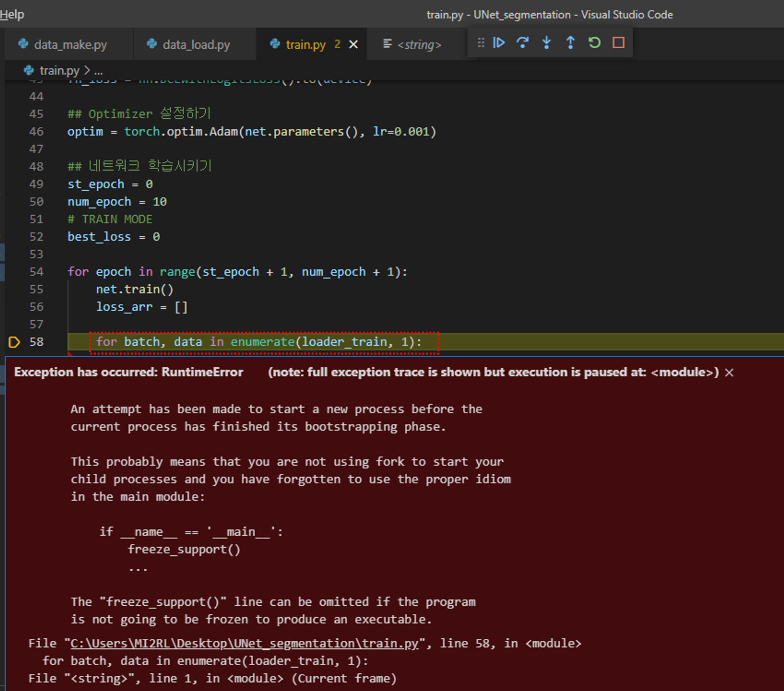Dismiss the RuntimeError exception widget

[729, 373]
